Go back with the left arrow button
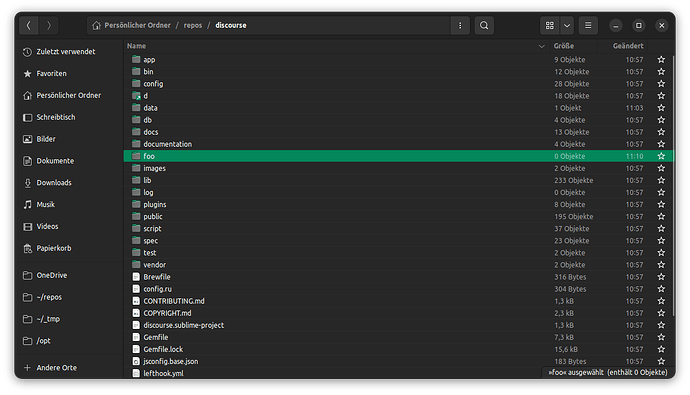This screenshot has height=395, width=690. coord(29,26)
